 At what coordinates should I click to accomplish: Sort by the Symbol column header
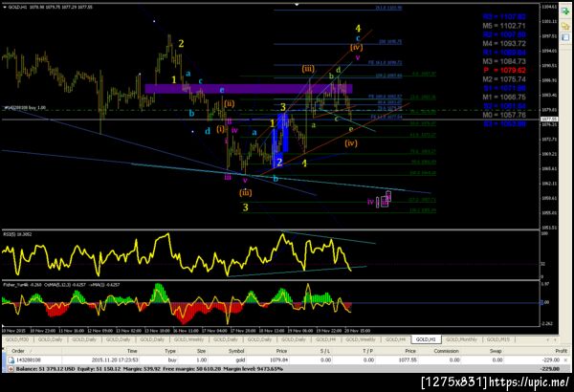pyautogui.click(x=236, y=351)
